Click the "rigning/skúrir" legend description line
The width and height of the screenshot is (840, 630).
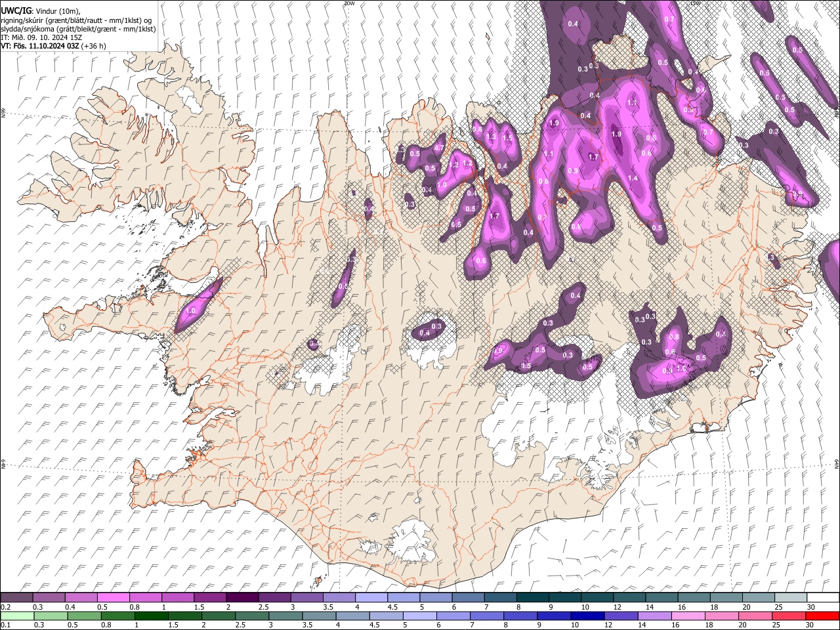(76, 20)
